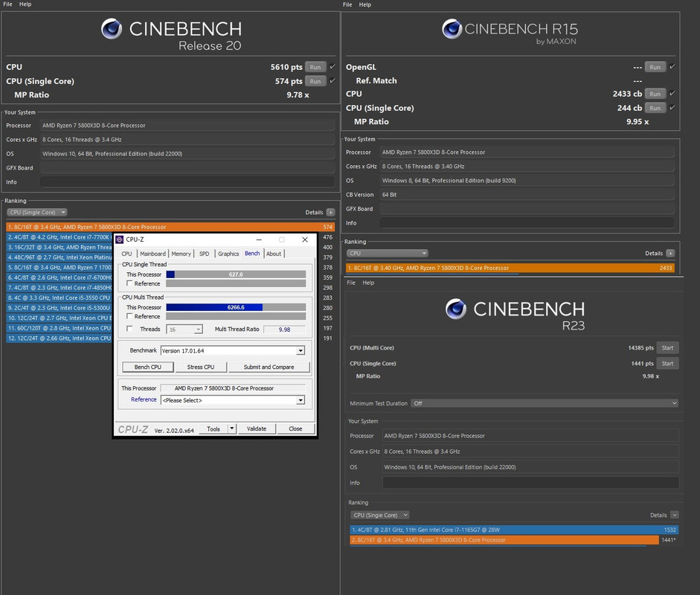Select R20 ranking row Intel Core i7-7700K
Screen dimensions: 700x595
tap(60, 237)
